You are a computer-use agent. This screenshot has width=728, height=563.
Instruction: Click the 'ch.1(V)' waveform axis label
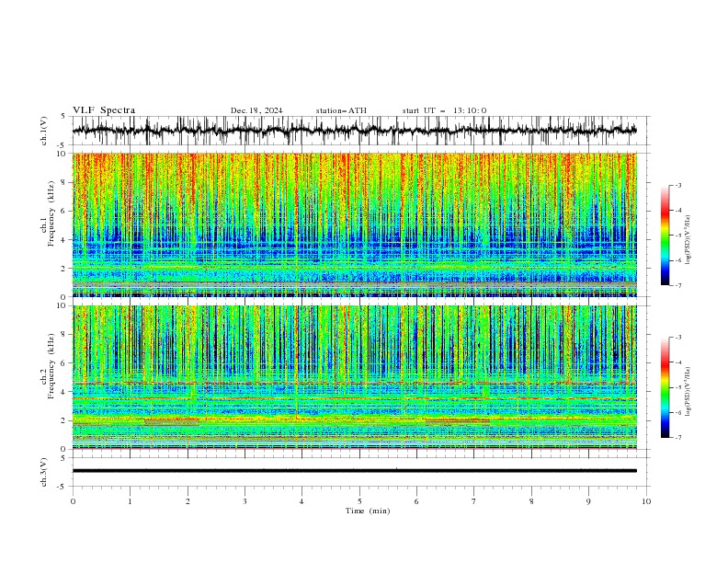(44, 131)
